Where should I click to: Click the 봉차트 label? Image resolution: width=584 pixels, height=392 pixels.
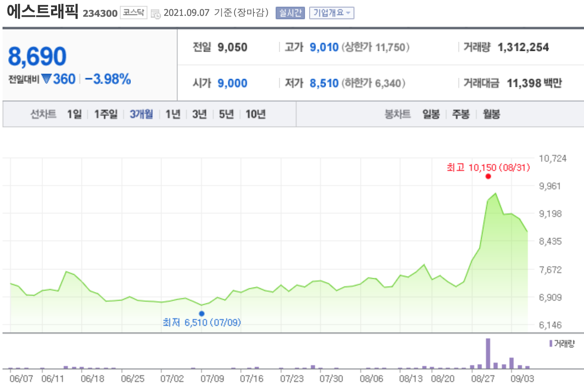398,114
